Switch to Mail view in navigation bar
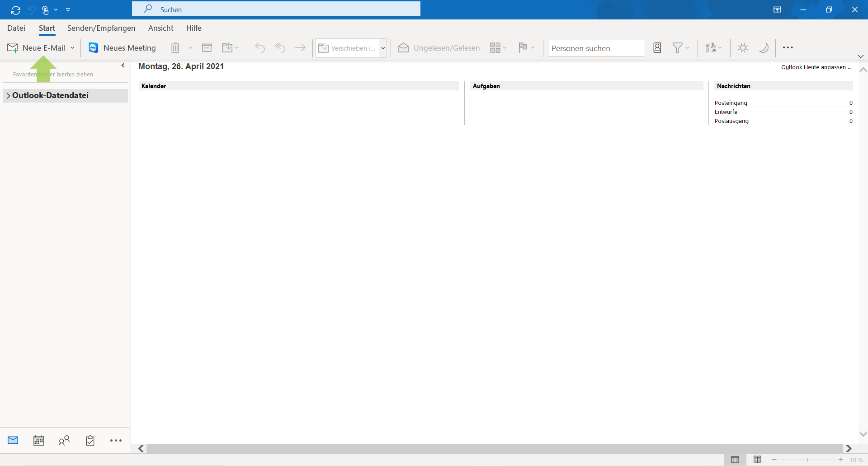The height and width of the screenshot is (466, 868). [13, 440]
